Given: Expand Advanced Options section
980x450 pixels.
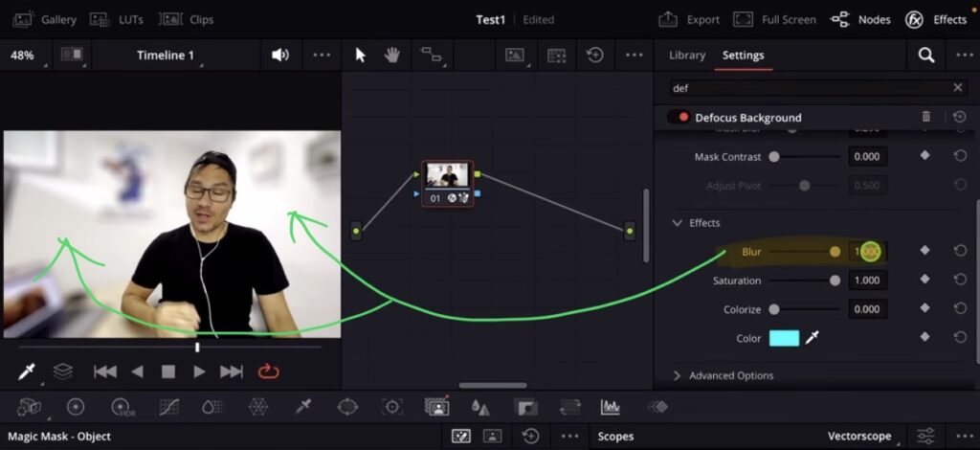Looking at the screenshot, I should tap(678, 375).
